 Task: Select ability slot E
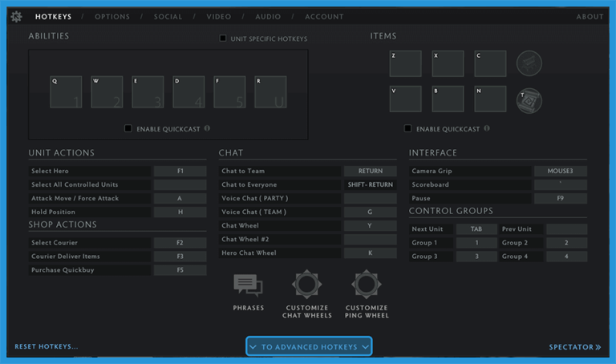point(148,92)
